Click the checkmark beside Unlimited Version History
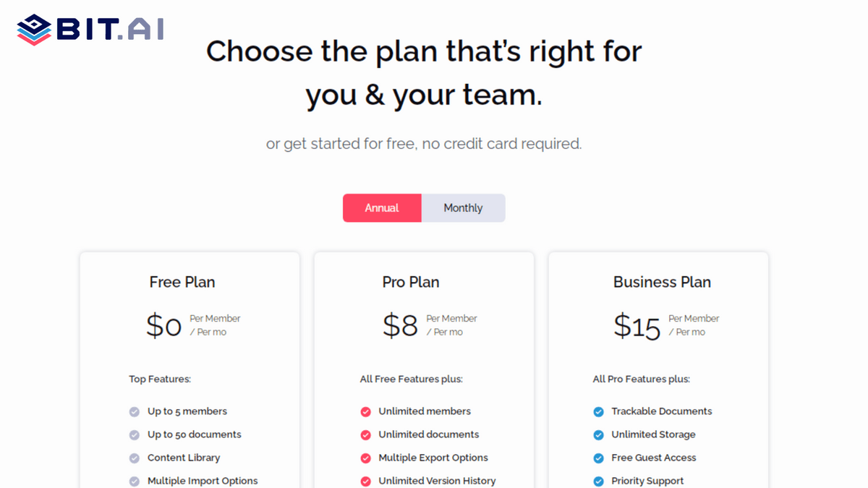Screen dimensions: 868x488 [x=365, y=480]
